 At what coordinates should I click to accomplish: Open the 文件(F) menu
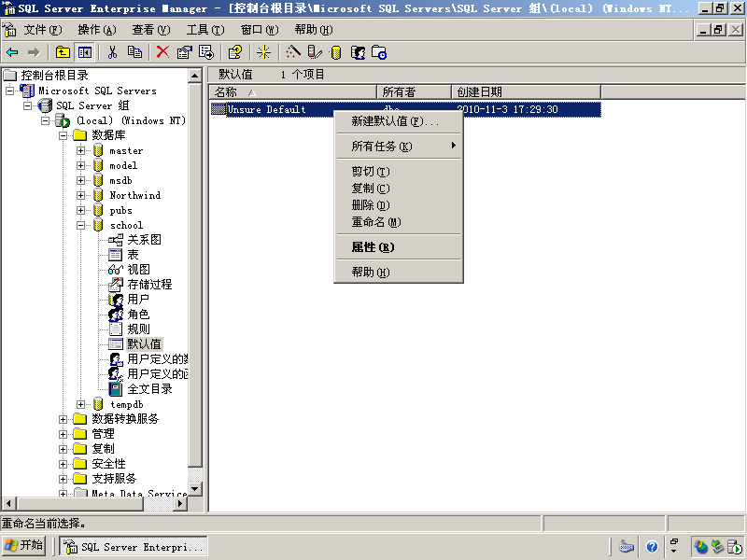click(43, 30)
